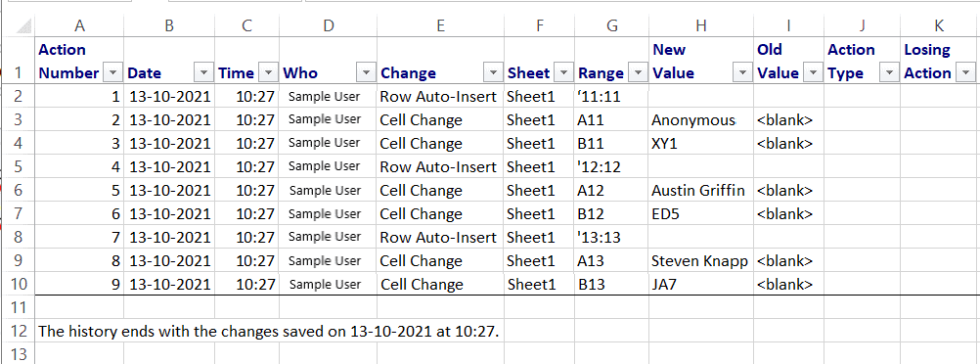This screenshot has height=364, width=980.
Task: Click range cell B11
Action: pyautogui.click(x=612, y=143)
